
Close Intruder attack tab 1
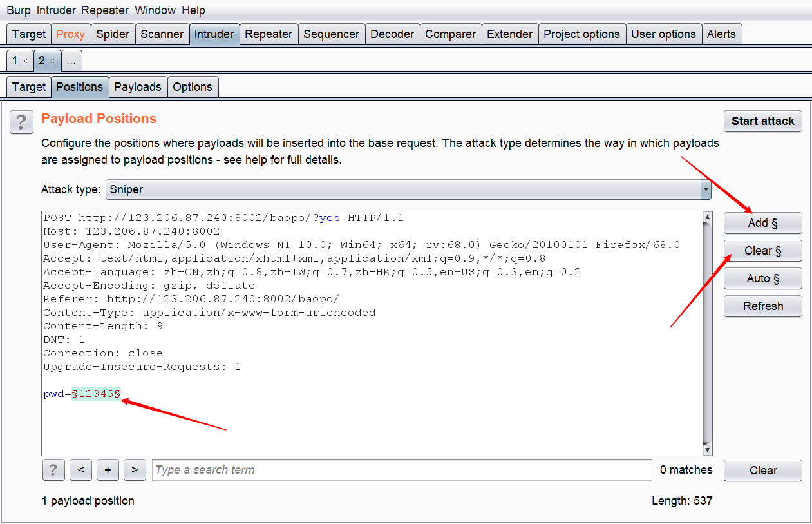(25, 61)
